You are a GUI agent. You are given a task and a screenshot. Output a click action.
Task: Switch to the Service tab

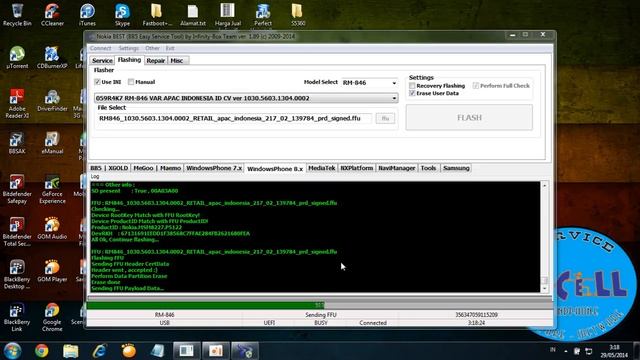102,60
